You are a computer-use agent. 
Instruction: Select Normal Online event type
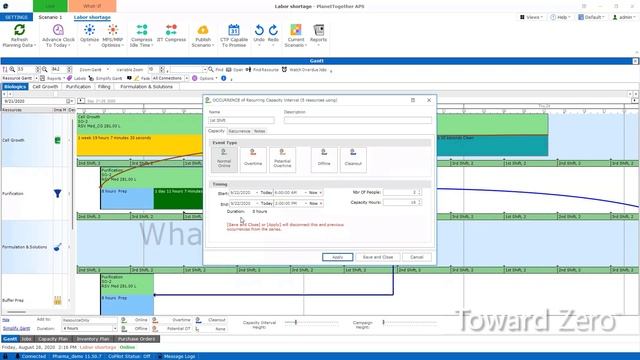pos(224,160)
